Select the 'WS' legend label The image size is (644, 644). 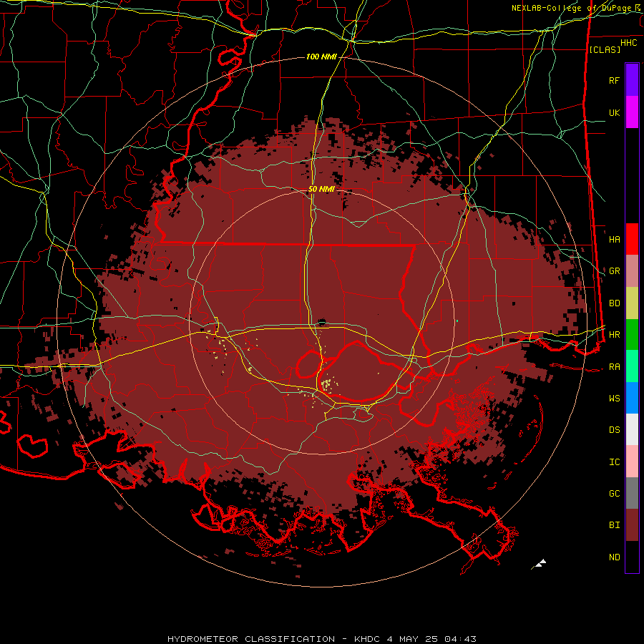pos(614,399)
